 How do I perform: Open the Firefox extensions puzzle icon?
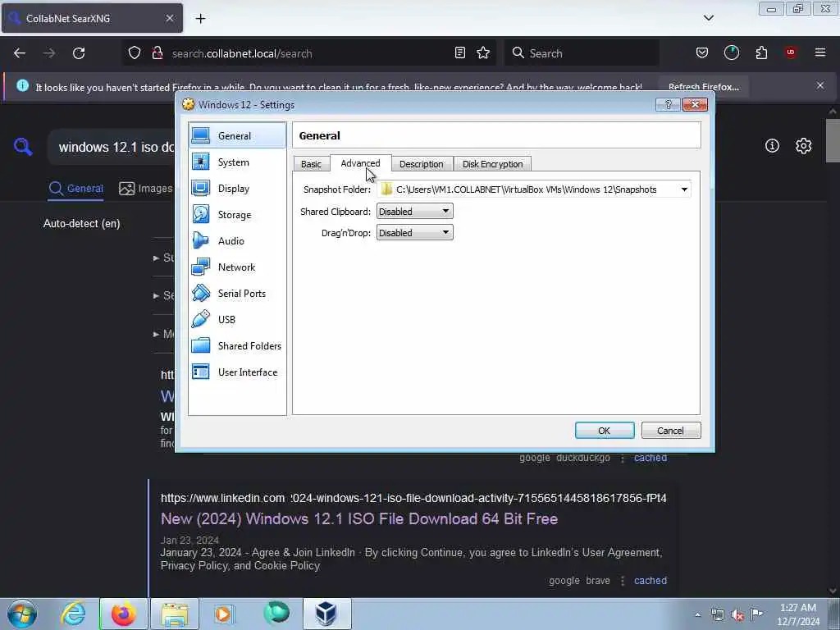[761, 52]
